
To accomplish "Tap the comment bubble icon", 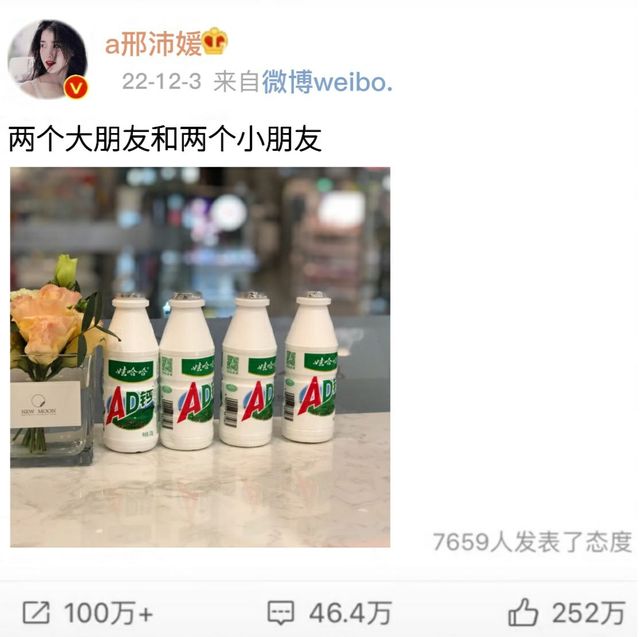I will [280, 613].
